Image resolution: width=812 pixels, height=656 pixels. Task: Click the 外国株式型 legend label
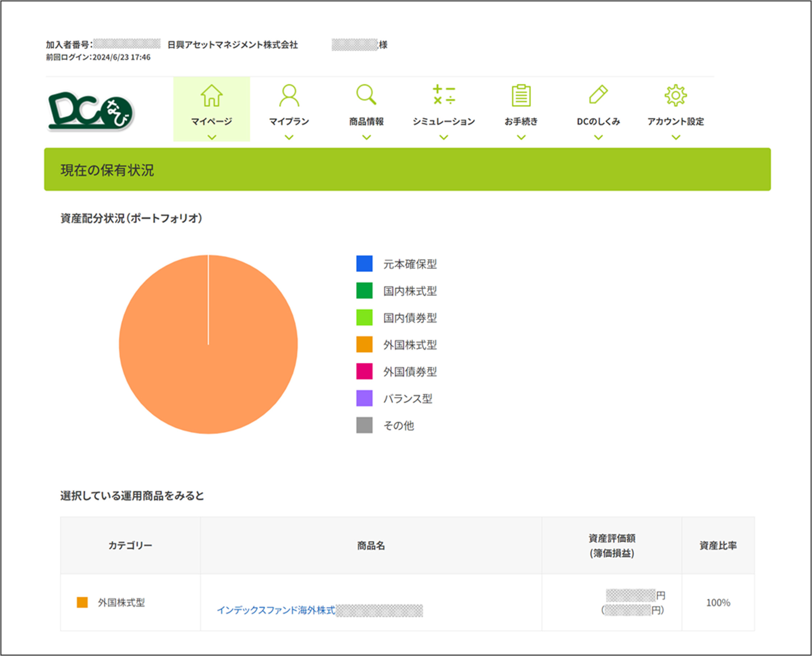pos(410,344)
